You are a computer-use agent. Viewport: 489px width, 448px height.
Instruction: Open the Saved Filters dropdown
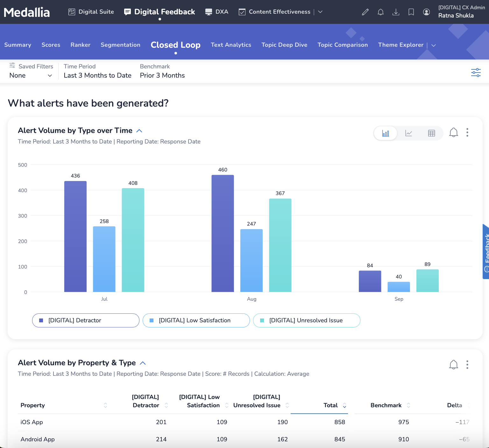tap(31, 75)
